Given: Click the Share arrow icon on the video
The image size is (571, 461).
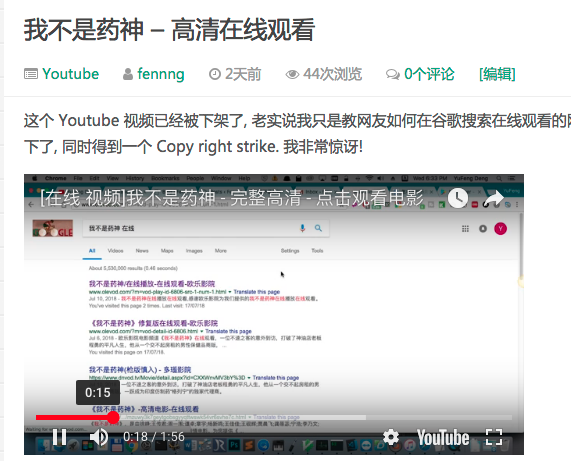Looking at the screenshot, I should point(493,199).
